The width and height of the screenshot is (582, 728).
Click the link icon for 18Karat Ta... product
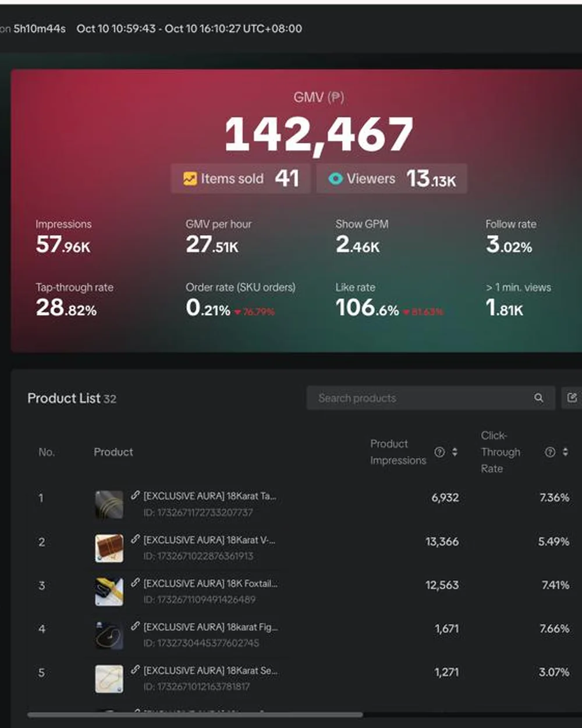tap(135, 495)
